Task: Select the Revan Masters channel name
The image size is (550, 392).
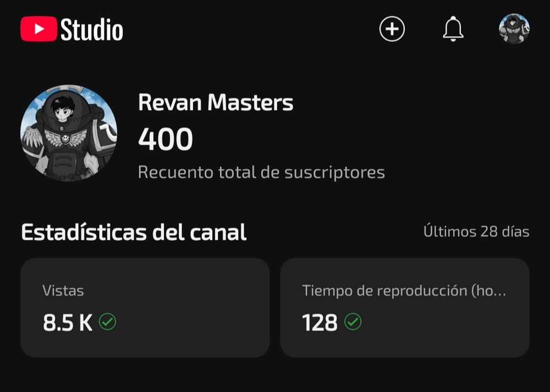Action: coord(216,103)
